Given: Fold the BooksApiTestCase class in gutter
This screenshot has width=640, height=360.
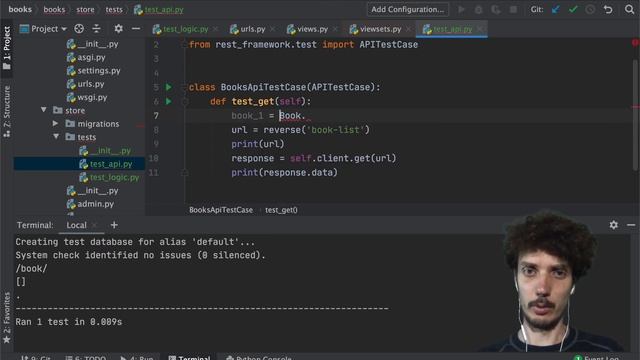Looking at the screenshot, I should pos(184,87).
